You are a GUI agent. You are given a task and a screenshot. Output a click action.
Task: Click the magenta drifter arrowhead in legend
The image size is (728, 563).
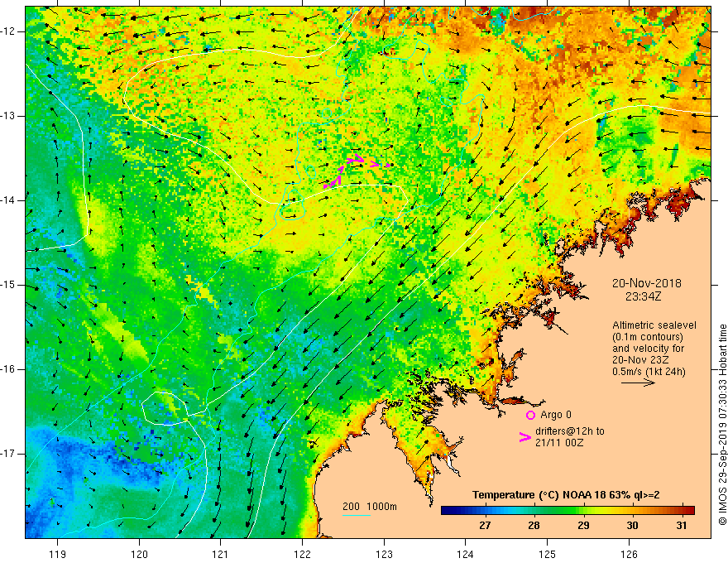pos(524,437)
